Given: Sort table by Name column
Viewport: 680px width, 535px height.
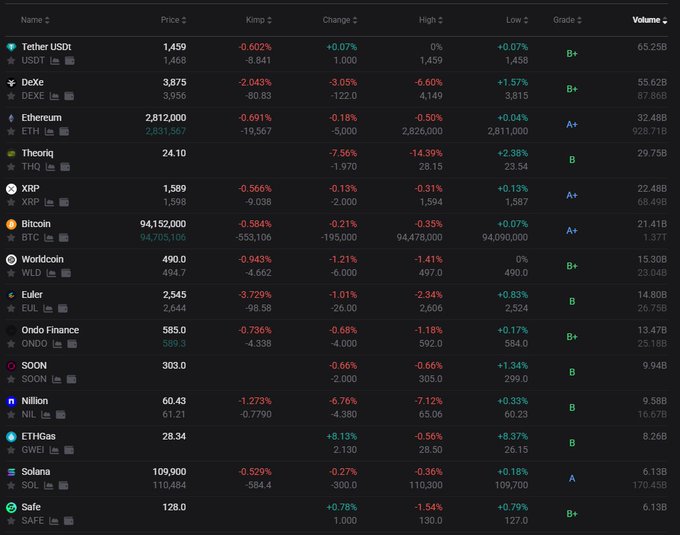Looking at the screenshot, I should (x=35, y=20).
